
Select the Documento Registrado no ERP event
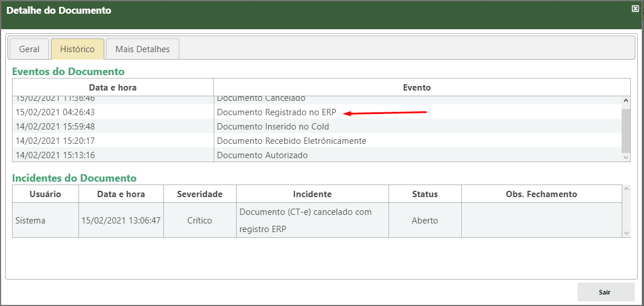point(276,112)
